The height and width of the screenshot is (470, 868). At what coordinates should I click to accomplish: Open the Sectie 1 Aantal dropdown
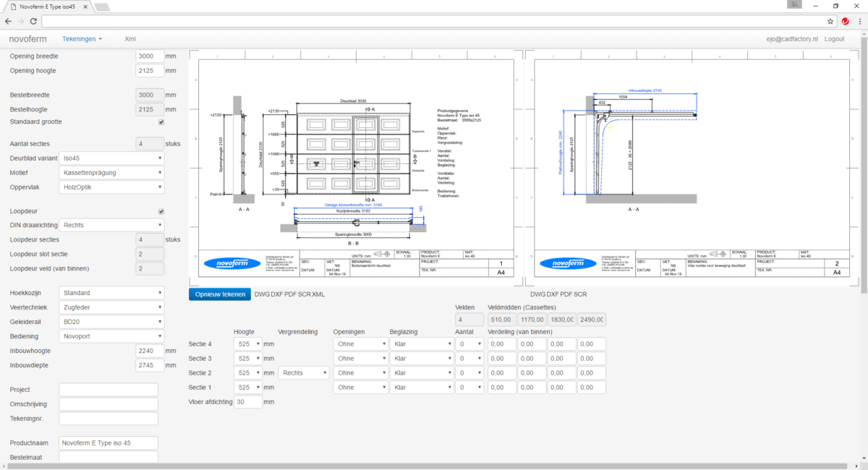469,388
